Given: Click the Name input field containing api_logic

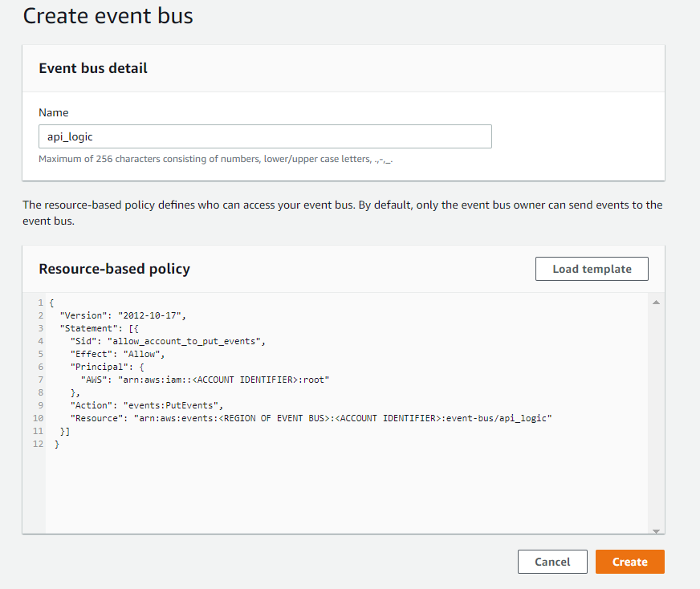Looking at the screenshot, I should pos(265,136).
